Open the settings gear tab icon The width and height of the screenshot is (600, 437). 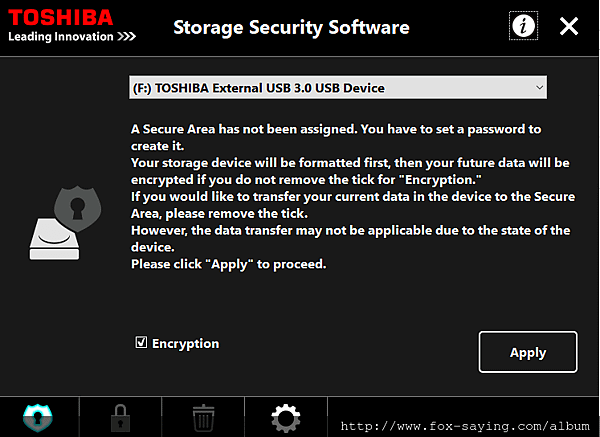click(x=286, y=418)
